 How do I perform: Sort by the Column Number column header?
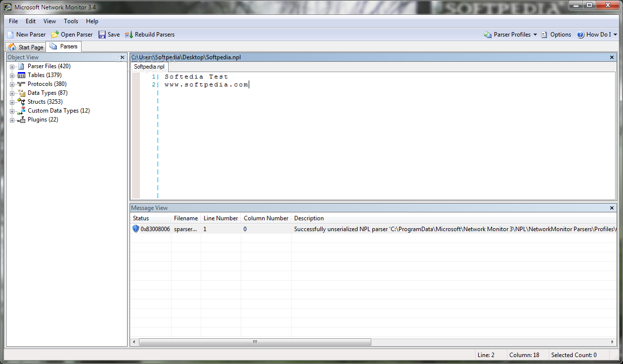(x=266, y=218)
